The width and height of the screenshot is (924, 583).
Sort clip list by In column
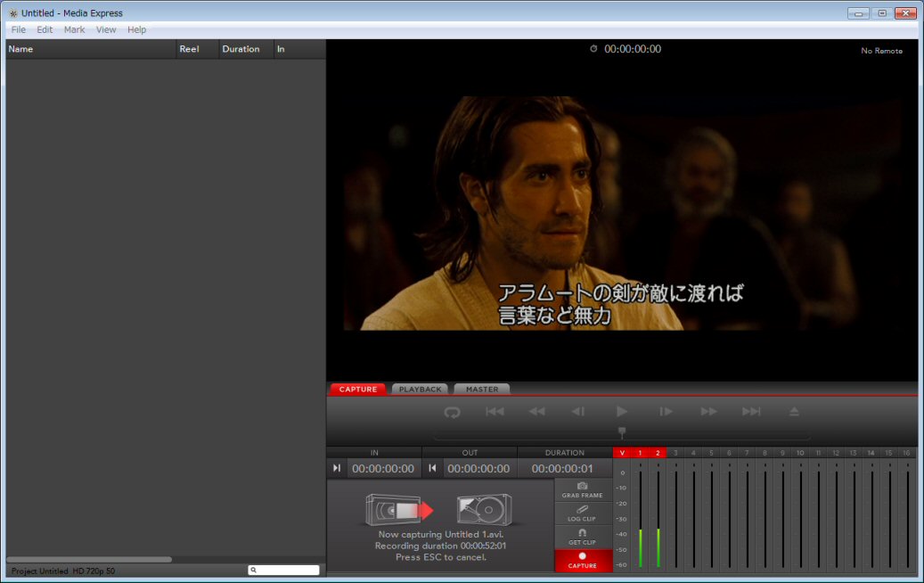coord(300,49)
